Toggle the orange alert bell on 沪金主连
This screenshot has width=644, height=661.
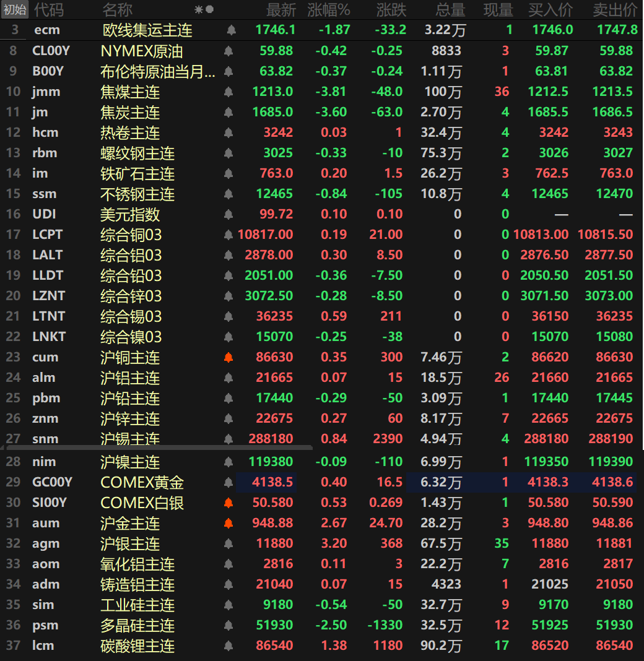coord(228,523)
